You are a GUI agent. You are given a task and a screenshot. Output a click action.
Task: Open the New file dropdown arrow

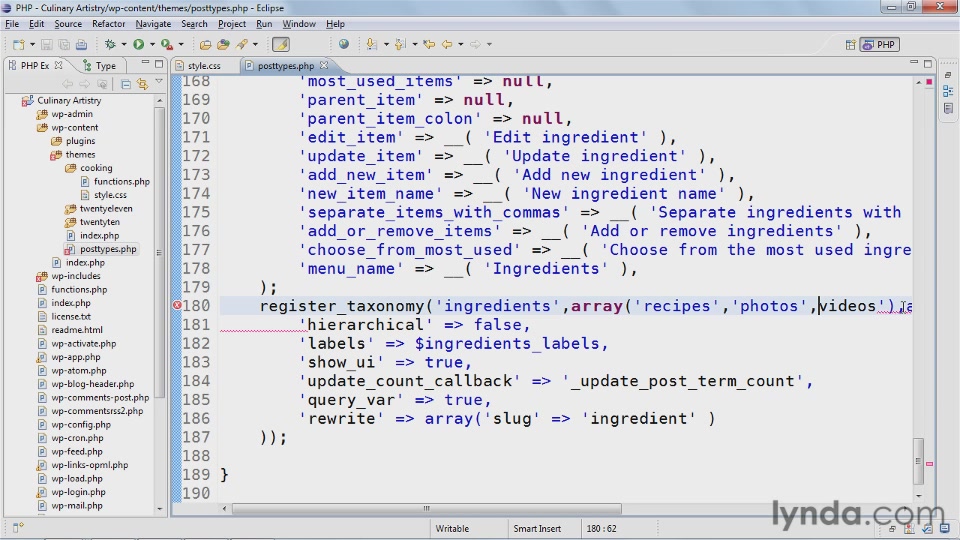[32, 45]
